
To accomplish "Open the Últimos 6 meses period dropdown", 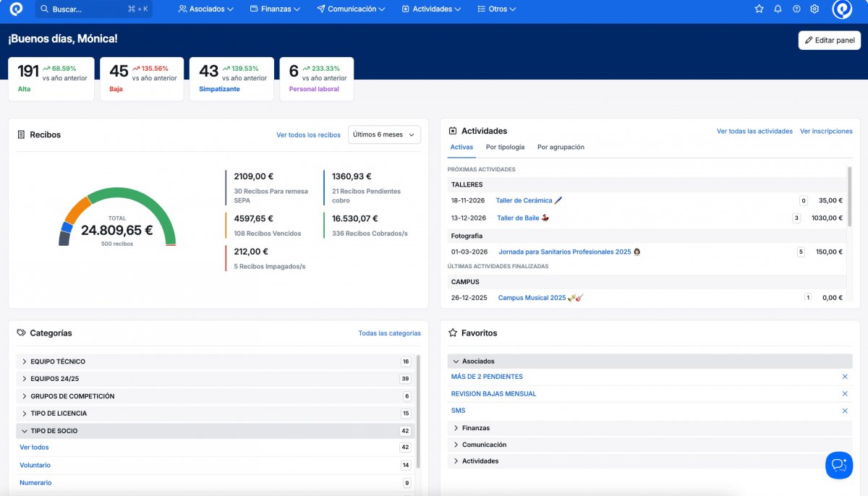I will (384, 134).
